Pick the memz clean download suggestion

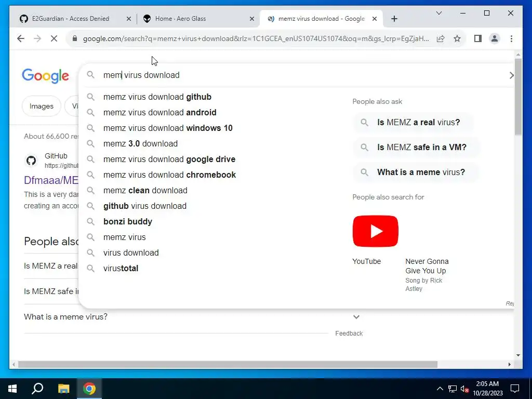[x=145, y=191]
